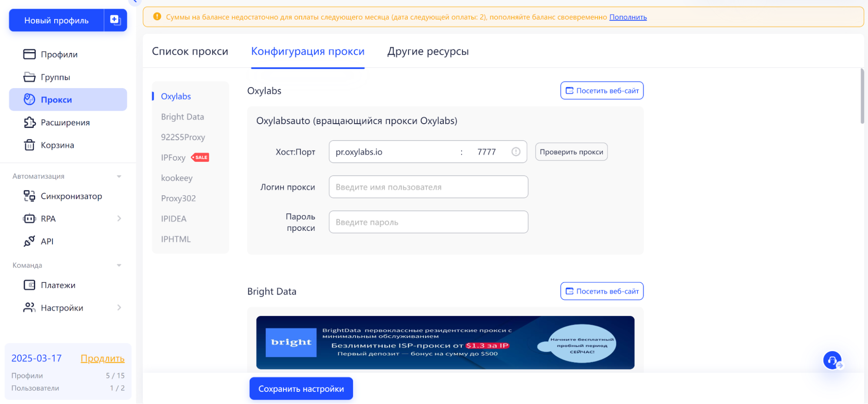
Task: Click window icon on Bright Data visit website button
Action: coord(569,291)
